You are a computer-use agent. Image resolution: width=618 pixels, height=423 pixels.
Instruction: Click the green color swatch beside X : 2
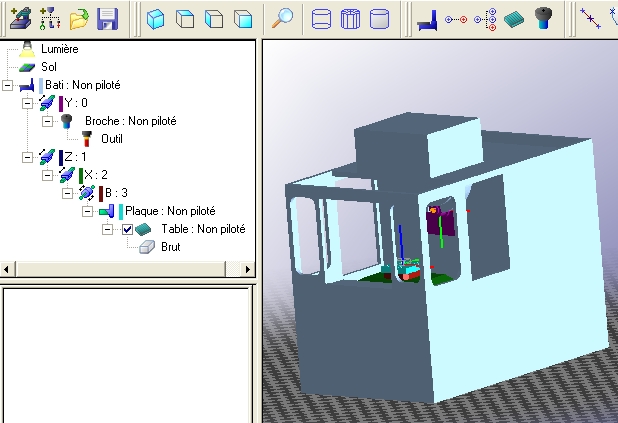tap(81, 176)
